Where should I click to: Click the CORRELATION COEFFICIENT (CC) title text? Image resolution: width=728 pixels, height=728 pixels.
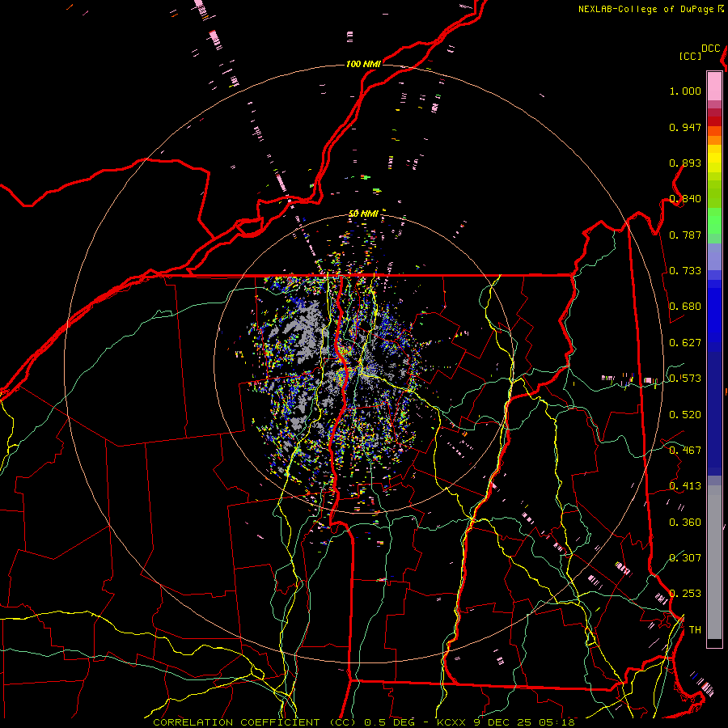pyautogui.click(x=255, y=722)
